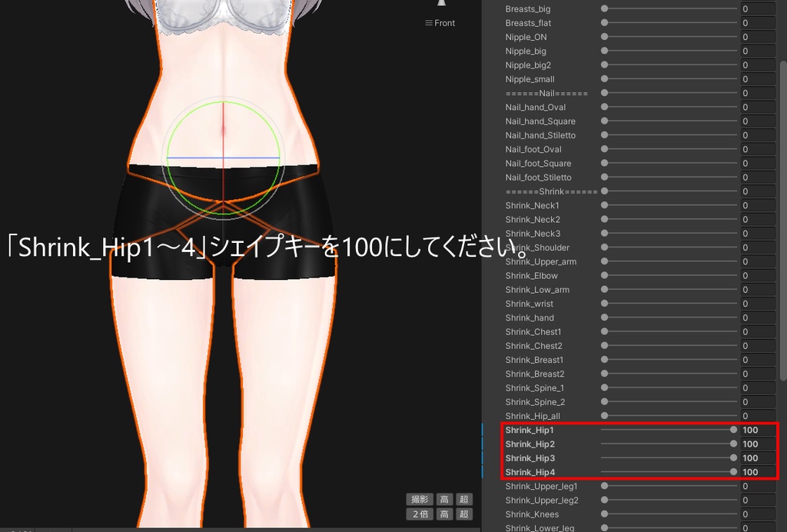Click the Shrink_Elbow slider handle
Image resolution: width=787 pixels, height=532 pixels.
[604, 276]
